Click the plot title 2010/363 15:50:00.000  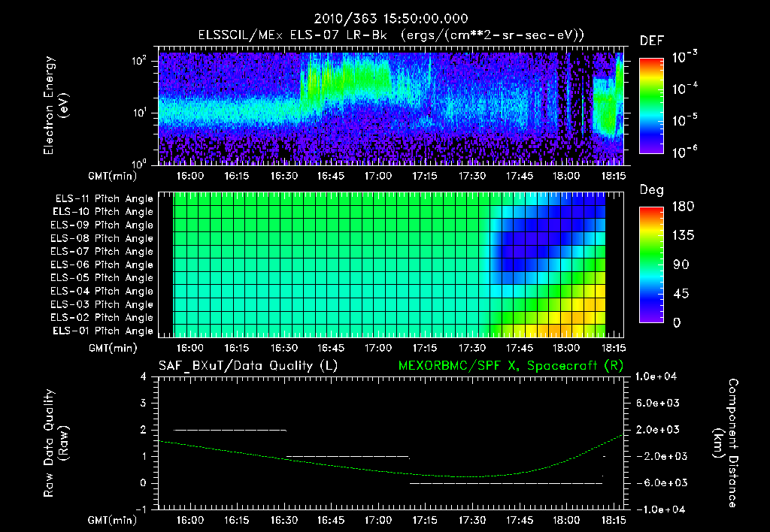(391, 19)
